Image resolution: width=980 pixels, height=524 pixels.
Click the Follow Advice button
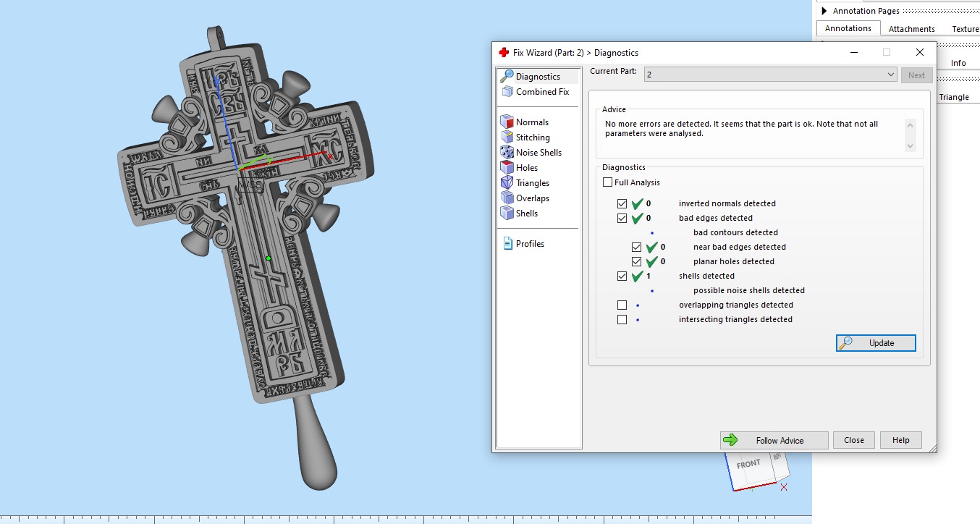pyautogui.click(x=774, y=440)
